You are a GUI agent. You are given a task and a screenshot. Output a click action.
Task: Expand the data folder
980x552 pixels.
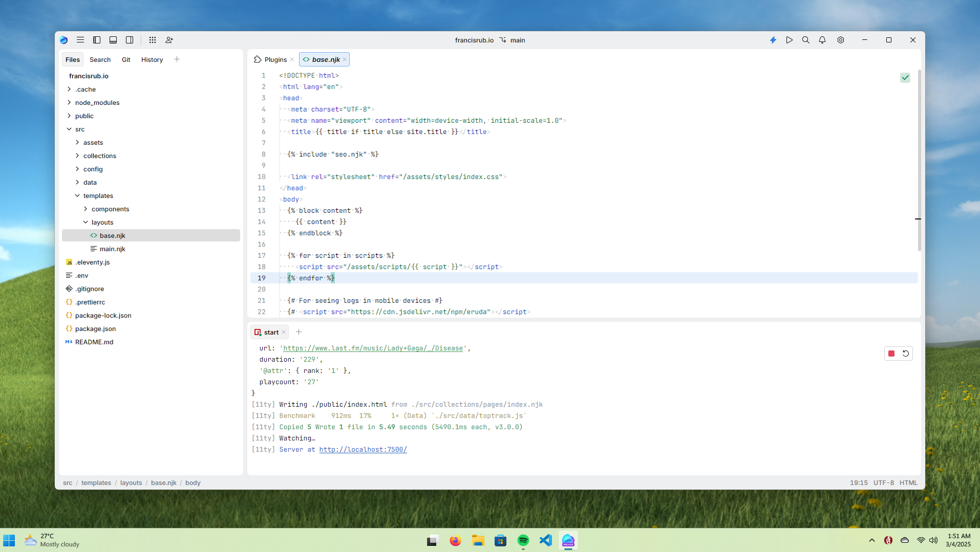(77, 182)
